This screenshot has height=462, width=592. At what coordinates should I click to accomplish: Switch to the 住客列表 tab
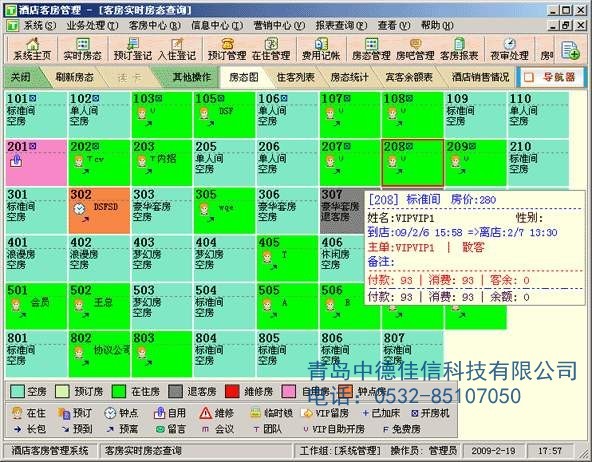[x=296, y=77]
